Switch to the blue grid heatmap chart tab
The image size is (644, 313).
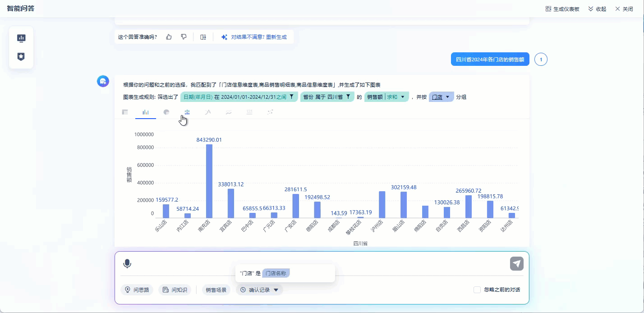click(x=187, y=112)
